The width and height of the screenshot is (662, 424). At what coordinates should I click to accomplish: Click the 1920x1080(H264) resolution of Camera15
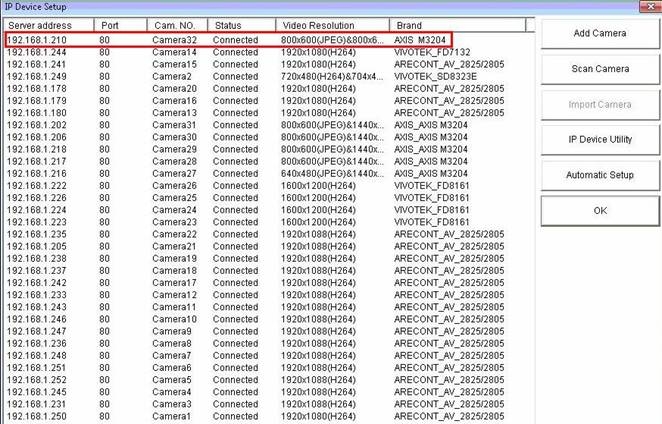[x=318, y=65]
